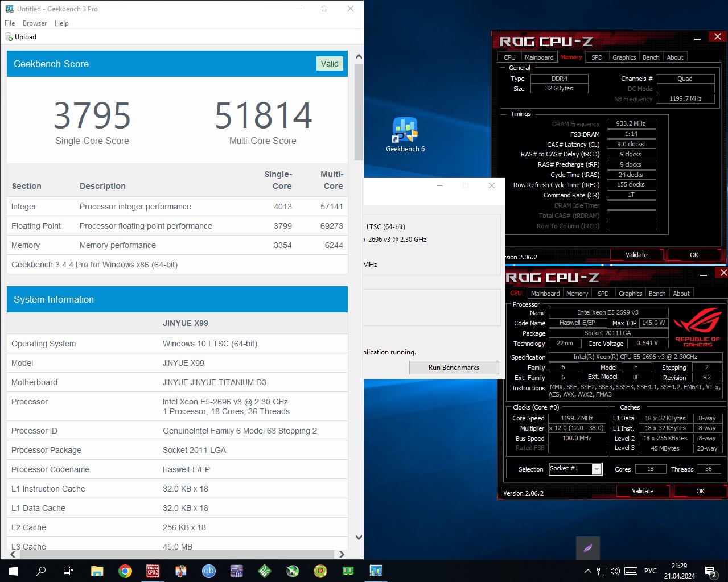Click the yellow-green number 12 taskbar icon
Image resolution: width=728 pixels, height=582 pixels.
(320, 571)
